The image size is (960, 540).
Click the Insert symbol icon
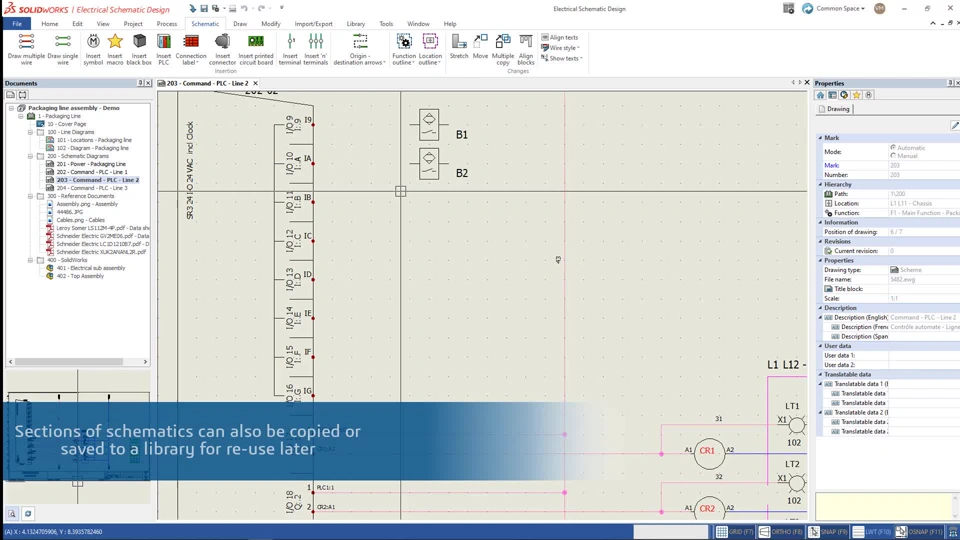[x=93, y=49]
